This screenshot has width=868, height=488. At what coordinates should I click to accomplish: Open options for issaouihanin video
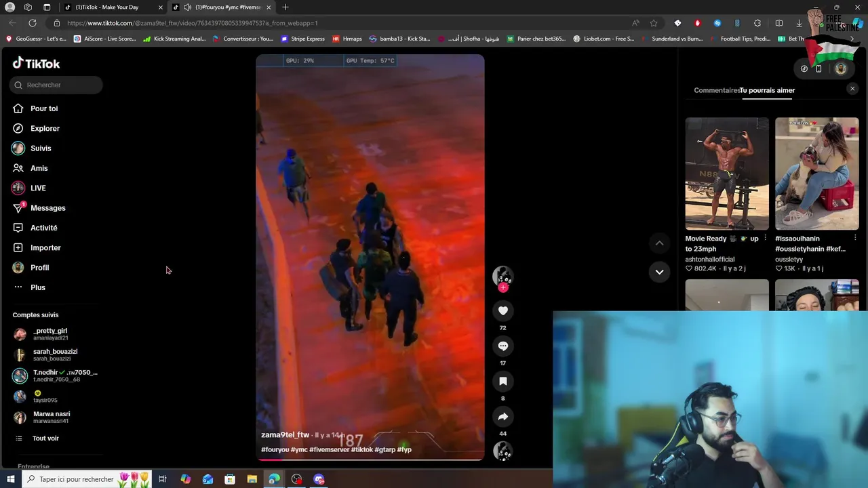(855, 238)
